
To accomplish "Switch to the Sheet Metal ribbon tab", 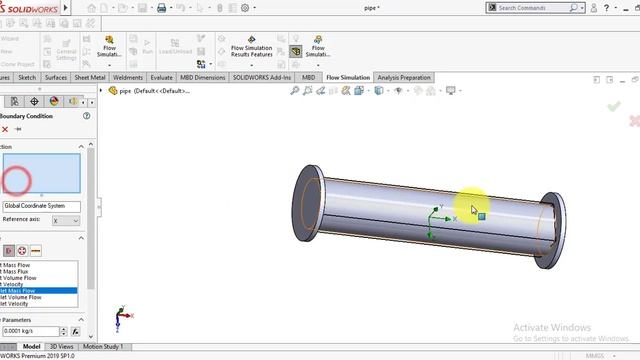I will [x=90, y=78].
